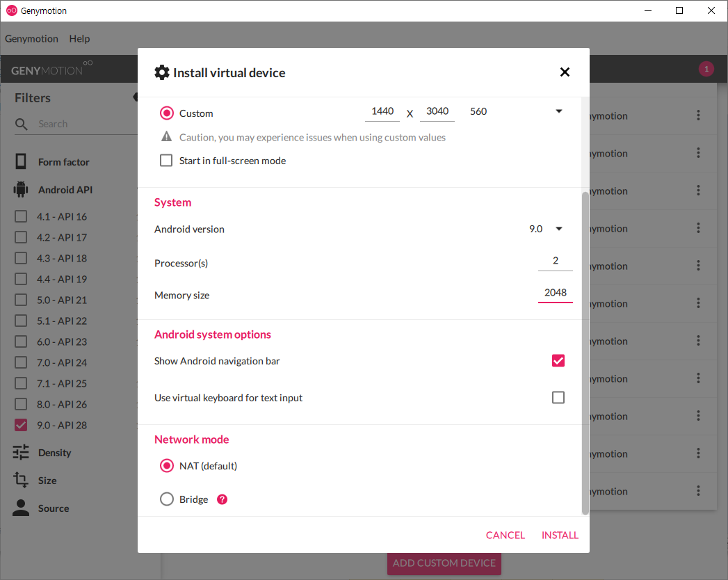
Task: Check the 4.4 - API 19 filter
Action: (x=21, y=279)
